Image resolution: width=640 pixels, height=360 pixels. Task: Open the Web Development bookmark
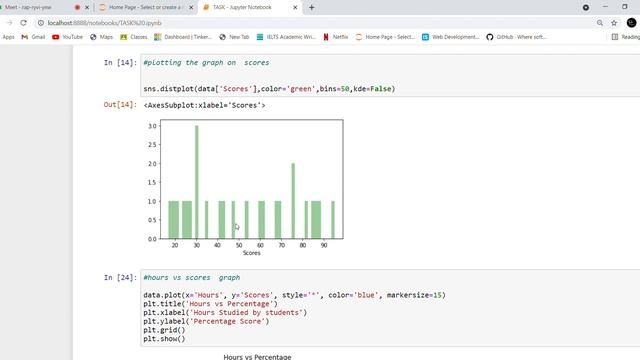pos(451,37)
